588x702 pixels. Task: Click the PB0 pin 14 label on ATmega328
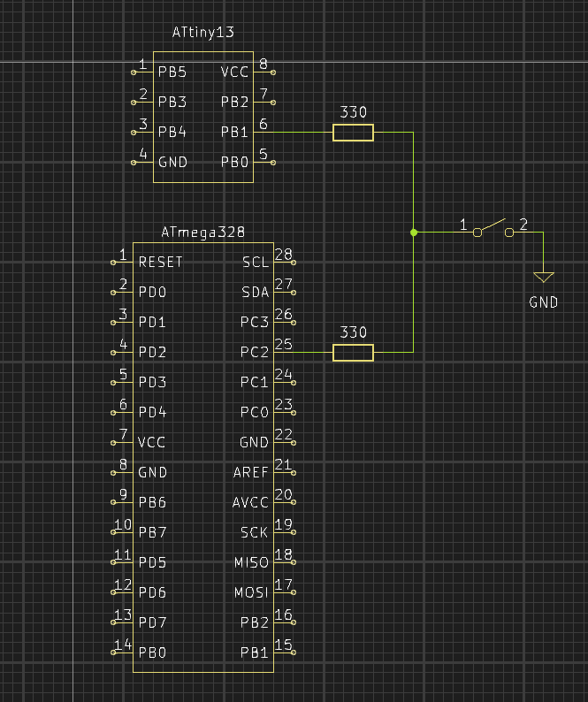[152, 652]
